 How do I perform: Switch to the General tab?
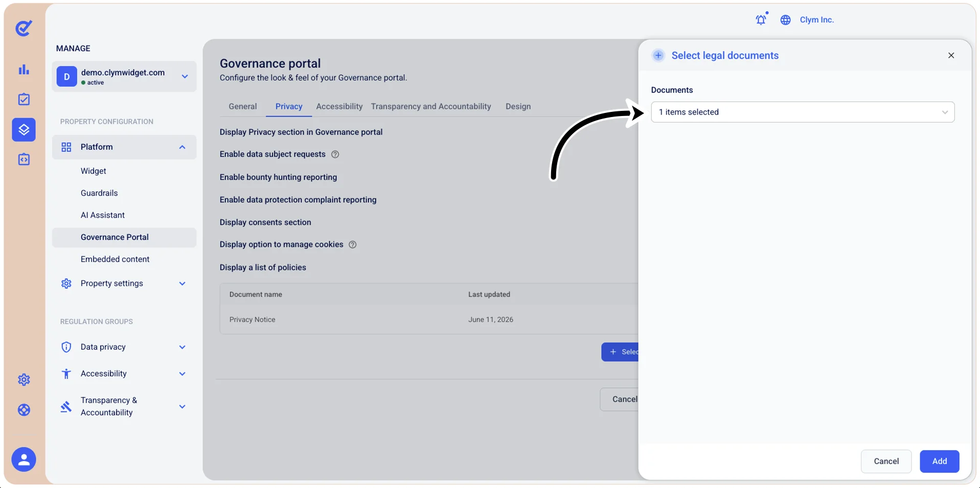243,106
